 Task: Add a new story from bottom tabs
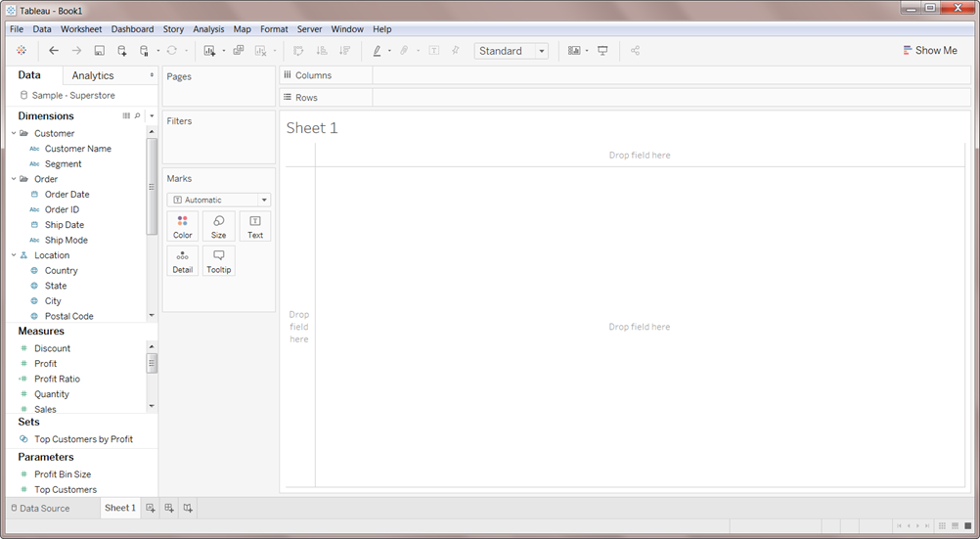(188, 508)
